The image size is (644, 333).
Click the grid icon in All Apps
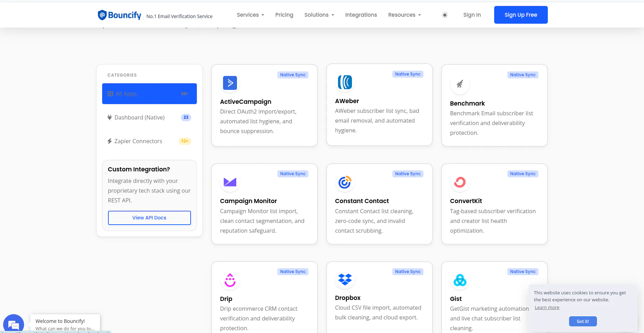[110, 94]
